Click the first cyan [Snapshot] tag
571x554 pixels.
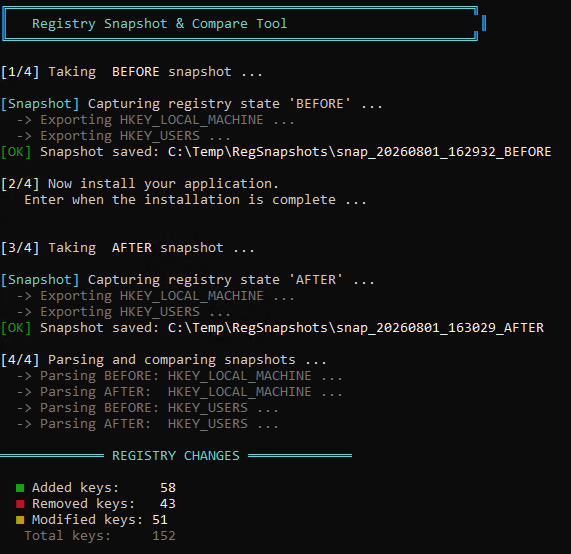pyautogui.click(x=40, y=104)
